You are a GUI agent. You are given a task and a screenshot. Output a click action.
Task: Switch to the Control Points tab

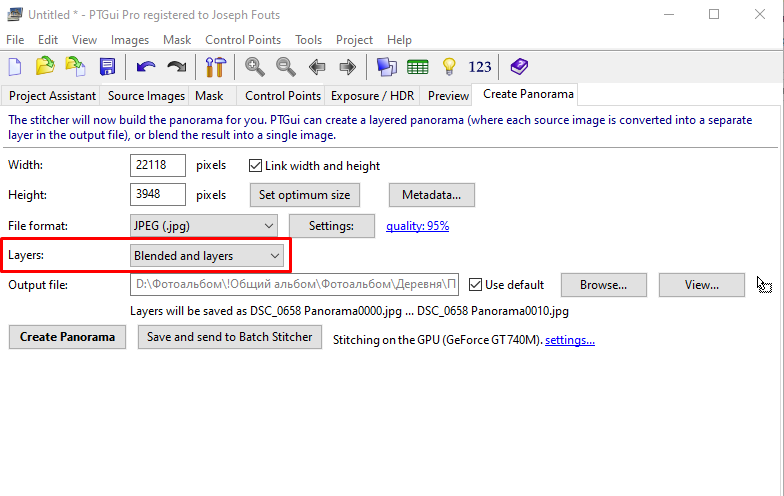(282, 96)
